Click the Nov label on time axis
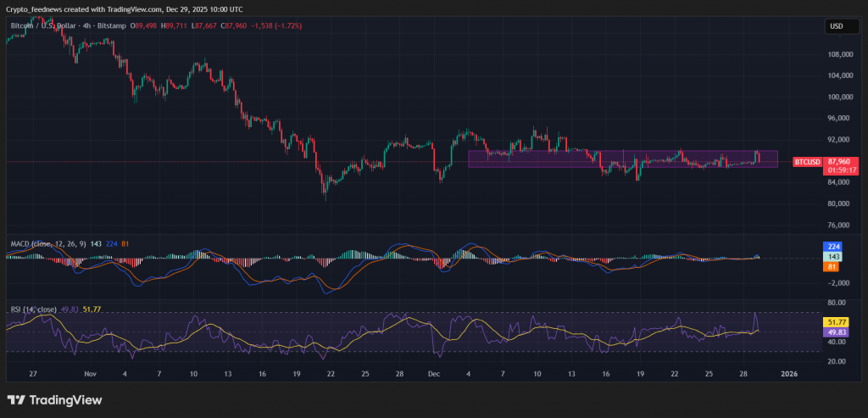The image size is (868, 418). pos(90,373)
